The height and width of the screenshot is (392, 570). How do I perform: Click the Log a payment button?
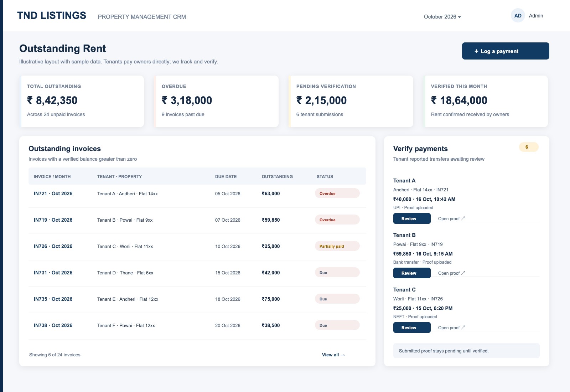coord(506,51)
